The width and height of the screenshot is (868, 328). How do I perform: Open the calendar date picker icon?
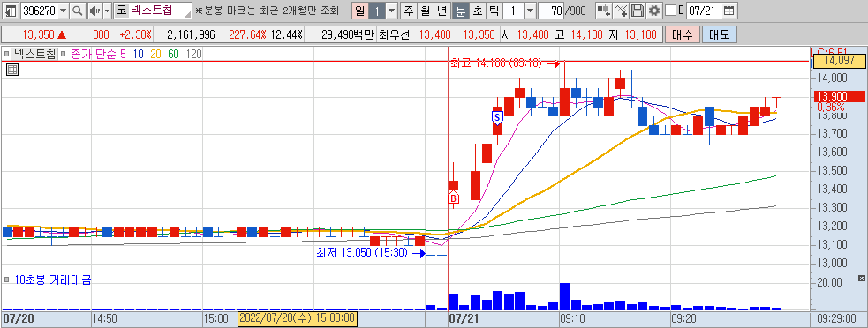[729, 11]
